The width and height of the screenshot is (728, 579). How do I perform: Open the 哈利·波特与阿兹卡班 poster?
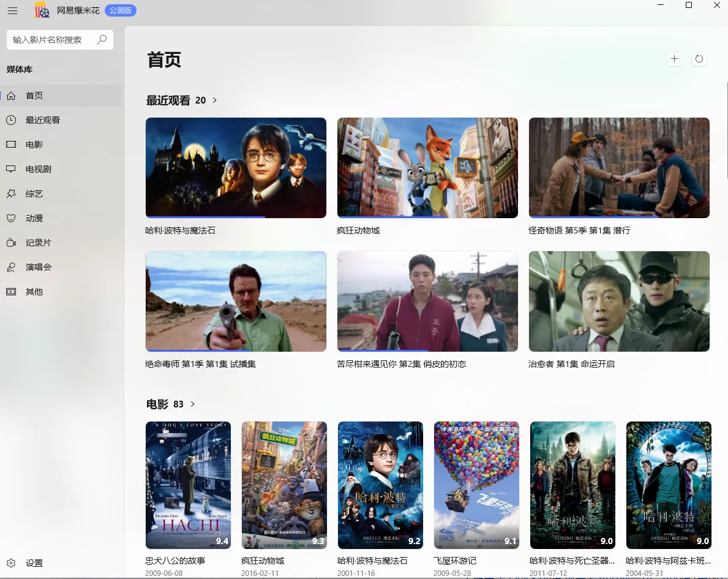669,485
